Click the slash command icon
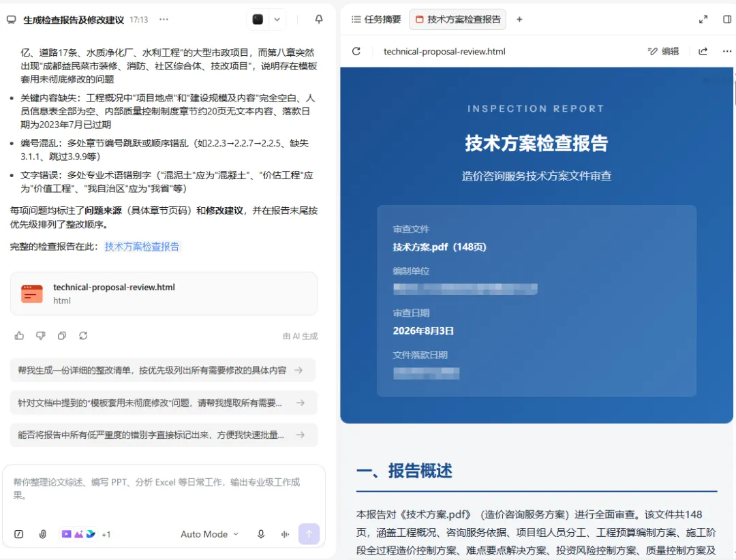The width and height of the screenshot is (736, 560). tap(19, 534)
